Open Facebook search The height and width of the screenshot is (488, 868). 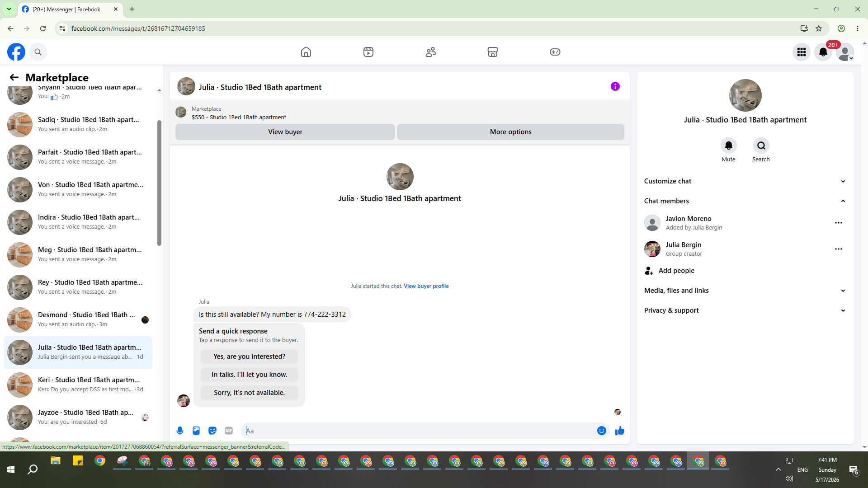38,52
